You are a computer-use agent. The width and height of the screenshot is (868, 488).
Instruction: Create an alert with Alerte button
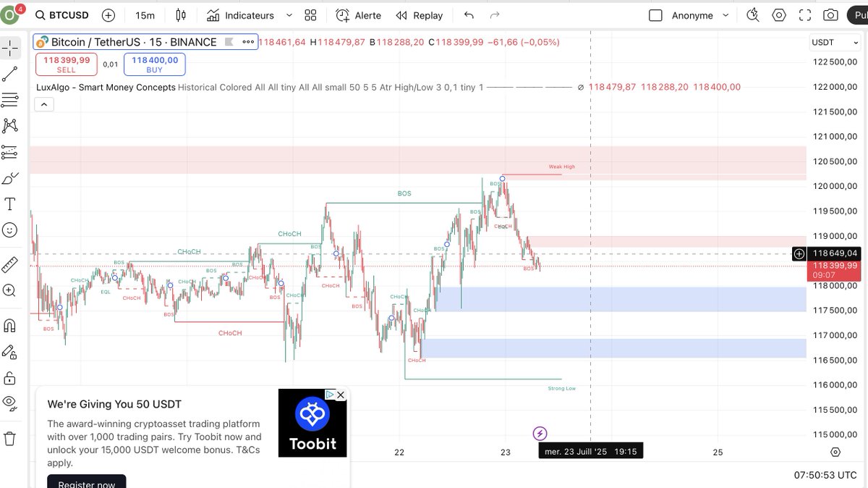(x=358, y=15)
